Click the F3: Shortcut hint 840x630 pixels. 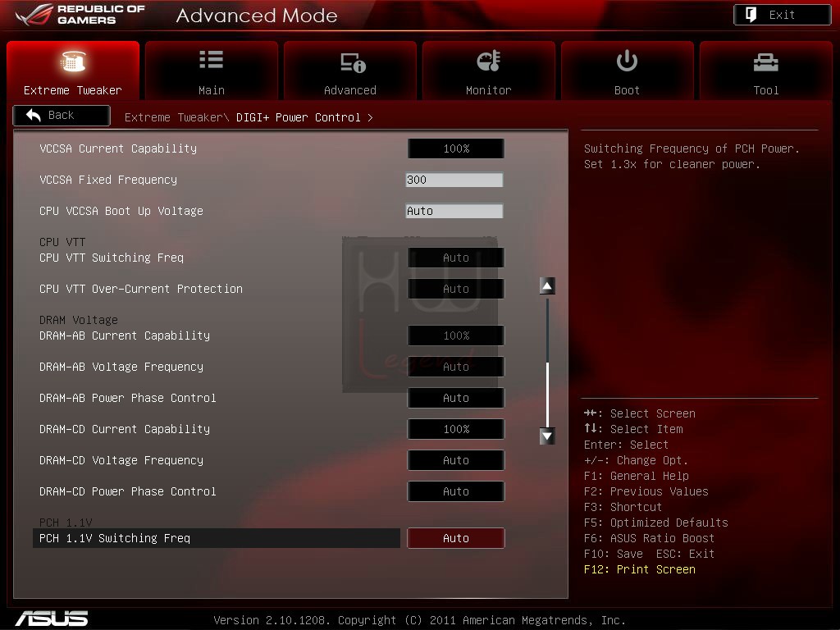(x=623, y=507)
